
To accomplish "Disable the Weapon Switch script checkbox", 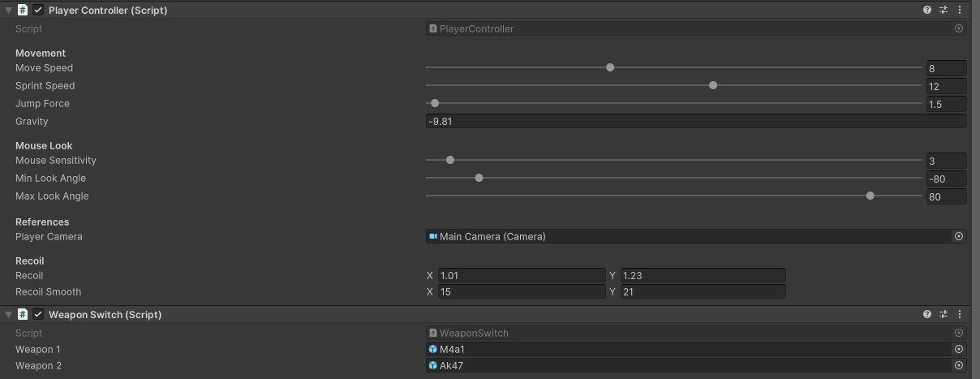I will click(38, 314).
